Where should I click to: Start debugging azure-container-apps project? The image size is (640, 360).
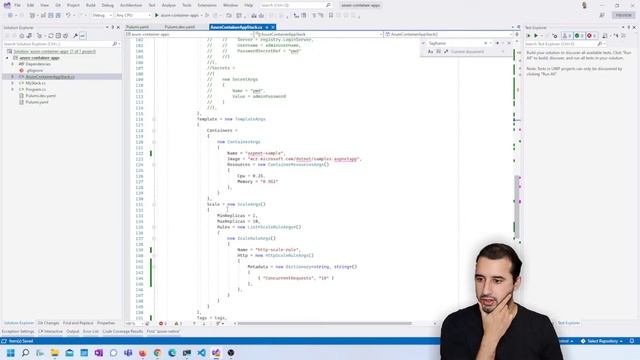(178, 15)
